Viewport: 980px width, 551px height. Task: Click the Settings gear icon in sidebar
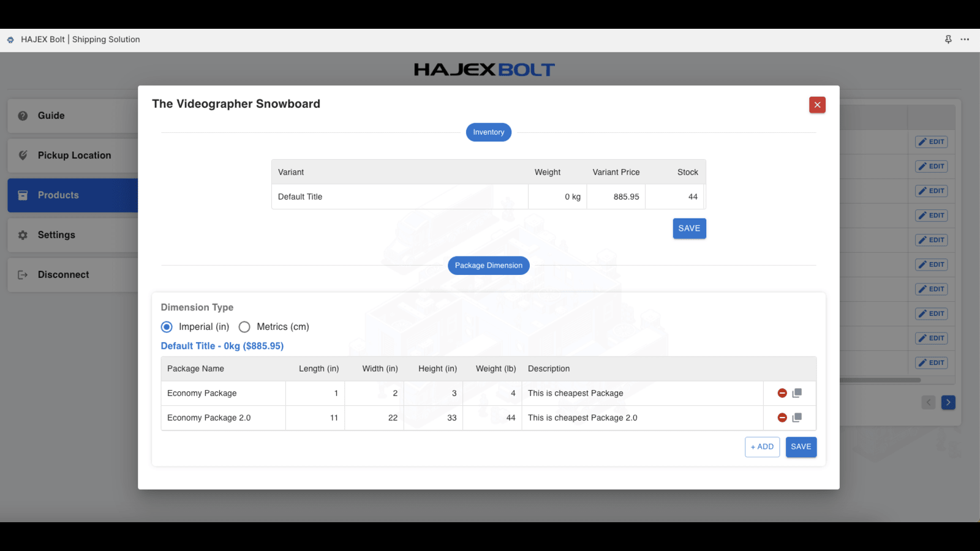[23, 235]
